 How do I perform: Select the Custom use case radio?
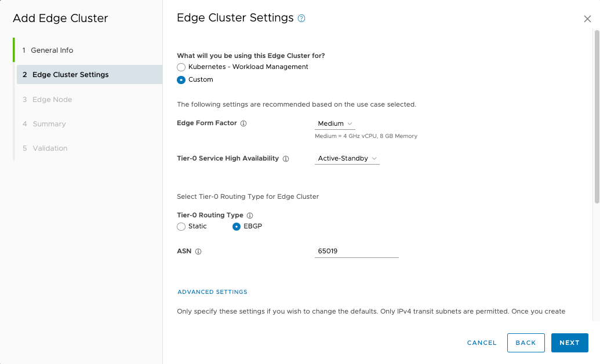(181, 79)
